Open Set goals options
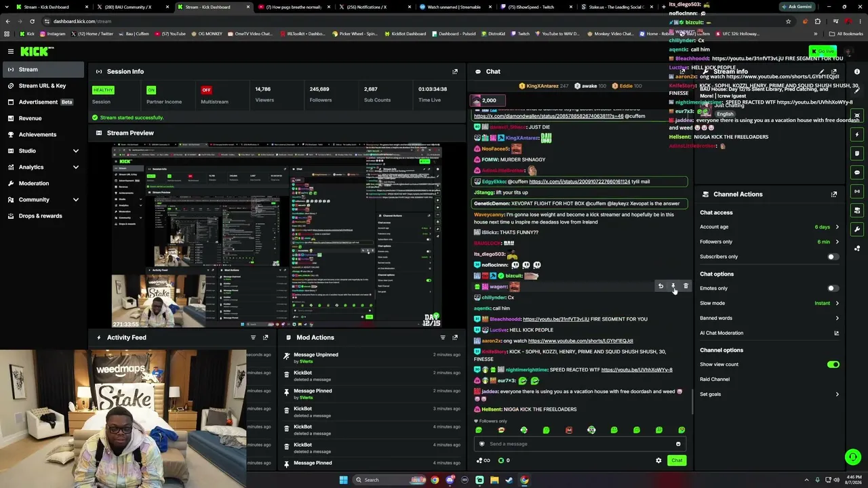The image size is (868, 488). coord(770,394)
